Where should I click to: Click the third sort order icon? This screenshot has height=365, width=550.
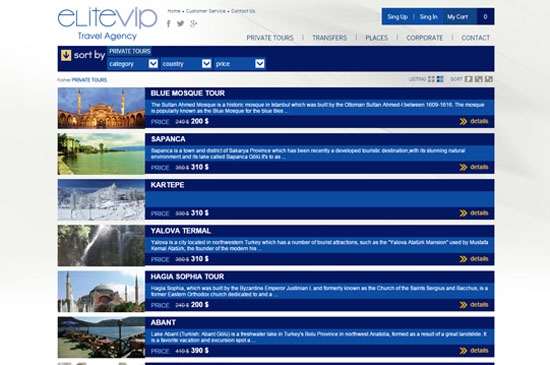[489, 79]
